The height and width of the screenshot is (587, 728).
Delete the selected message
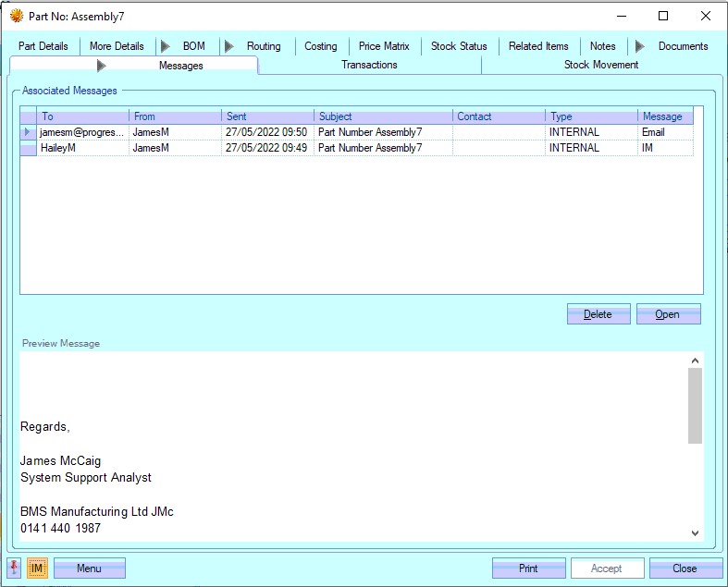(x=598, y=314)
